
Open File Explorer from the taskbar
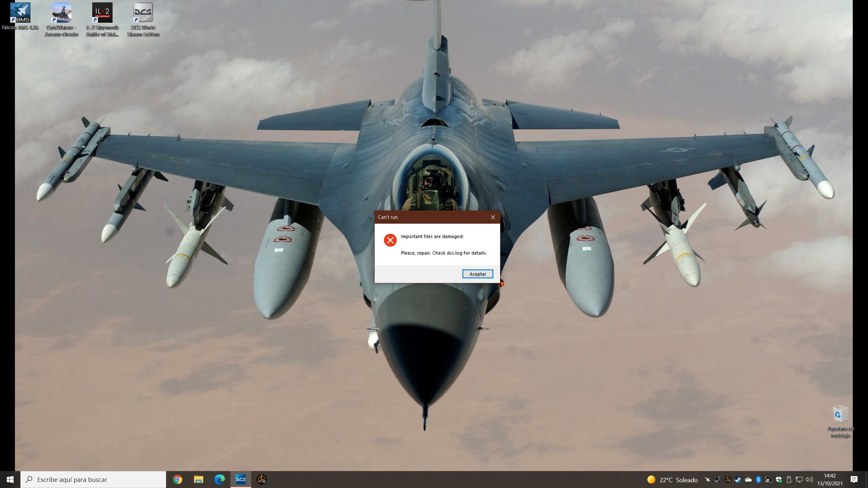point(198,480)
